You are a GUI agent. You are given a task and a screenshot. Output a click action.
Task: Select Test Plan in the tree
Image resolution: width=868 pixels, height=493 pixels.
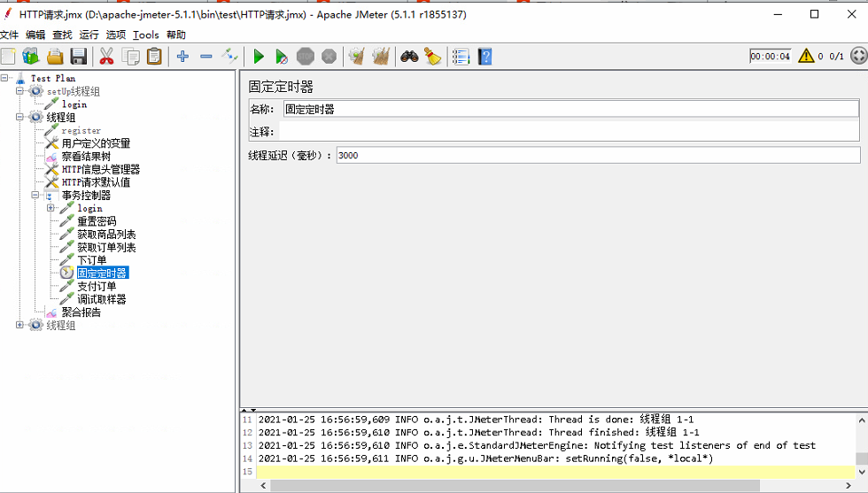point(53,78)
